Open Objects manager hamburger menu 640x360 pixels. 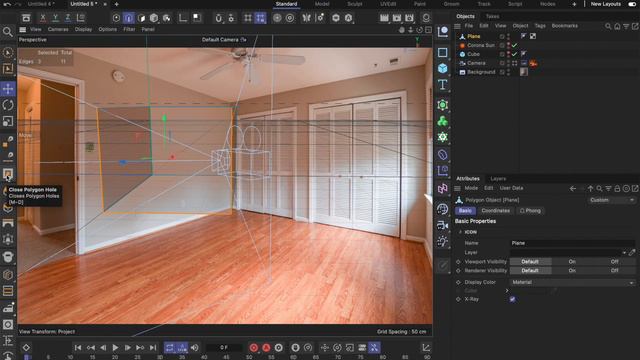point(458,26)
